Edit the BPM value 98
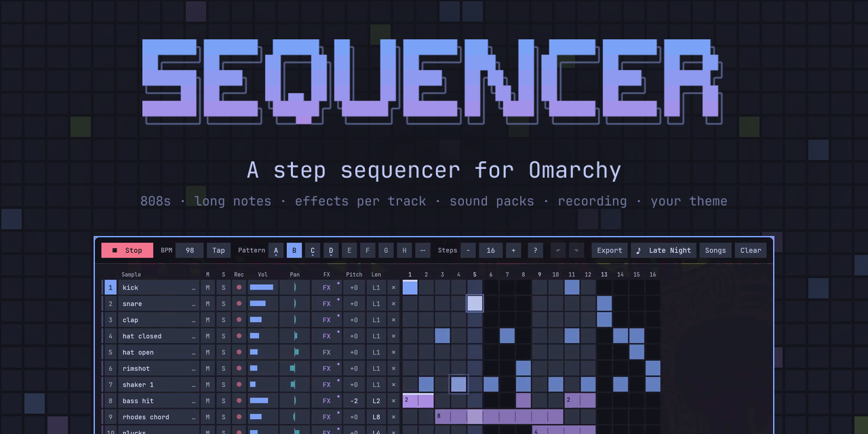868x434 pixels. 190,250
